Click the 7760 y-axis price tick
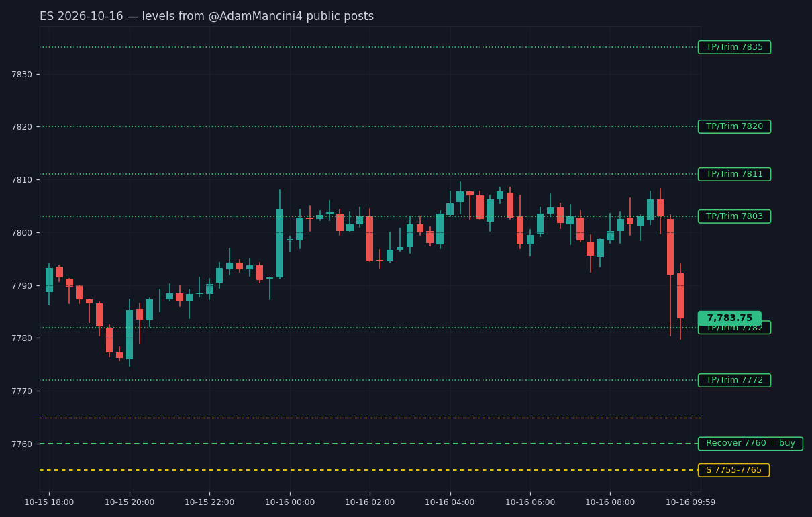This screenshot has width=812, height=517. click(22, 444)
